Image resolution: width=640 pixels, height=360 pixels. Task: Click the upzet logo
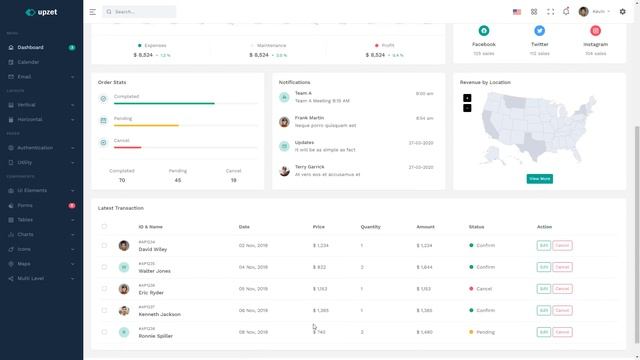pyautogui.click(x=41, y=12)
